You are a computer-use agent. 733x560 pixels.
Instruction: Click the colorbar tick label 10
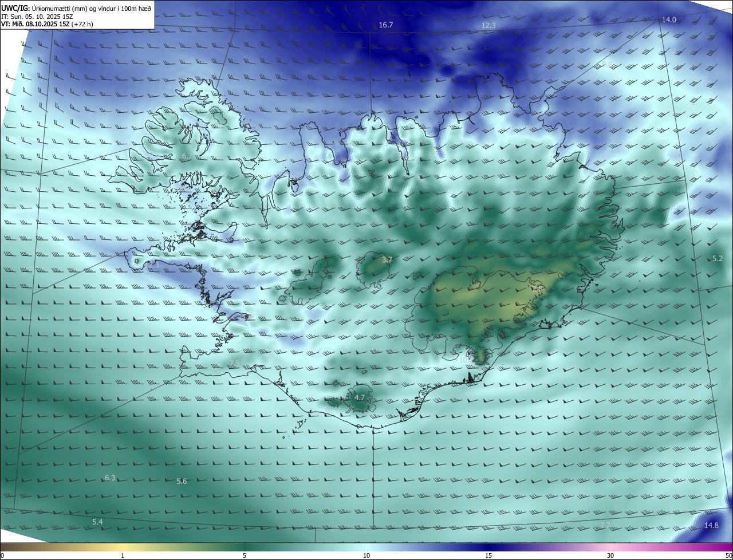coord(366,555)
